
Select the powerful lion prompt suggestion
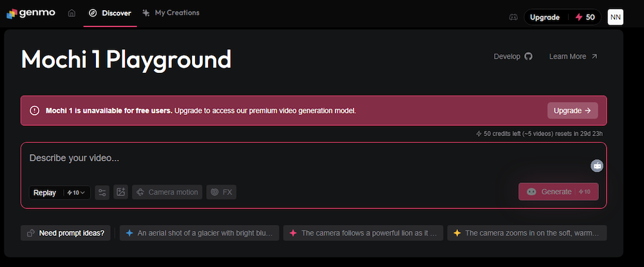[363, 233]
